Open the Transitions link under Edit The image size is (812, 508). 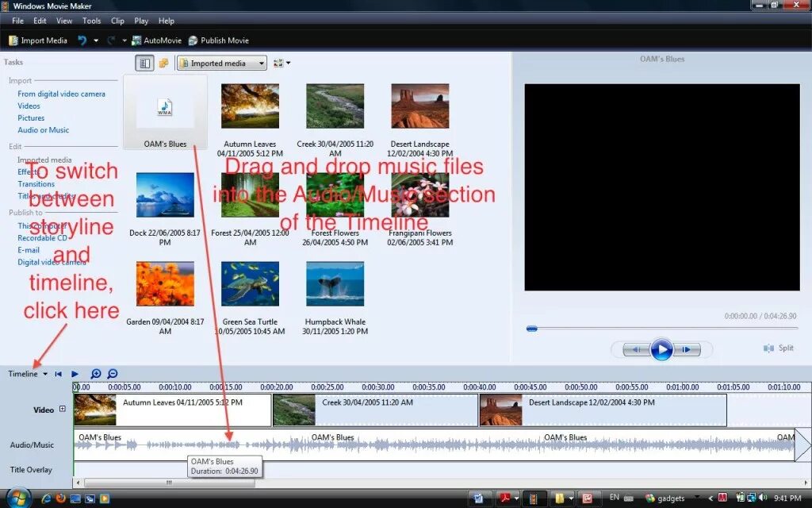coord(36,184)
